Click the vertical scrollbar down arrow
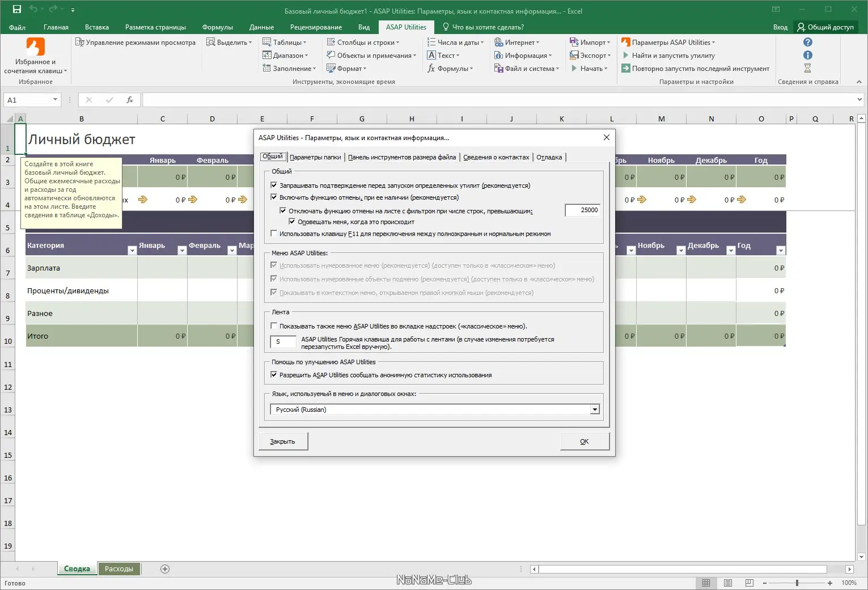 [862, 557]
